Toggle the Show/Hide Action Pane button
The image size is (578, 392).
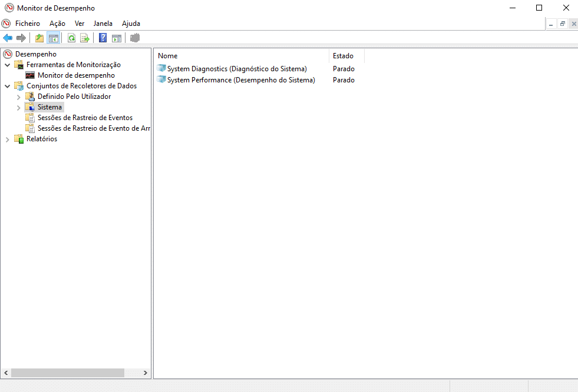click(117, 38)
